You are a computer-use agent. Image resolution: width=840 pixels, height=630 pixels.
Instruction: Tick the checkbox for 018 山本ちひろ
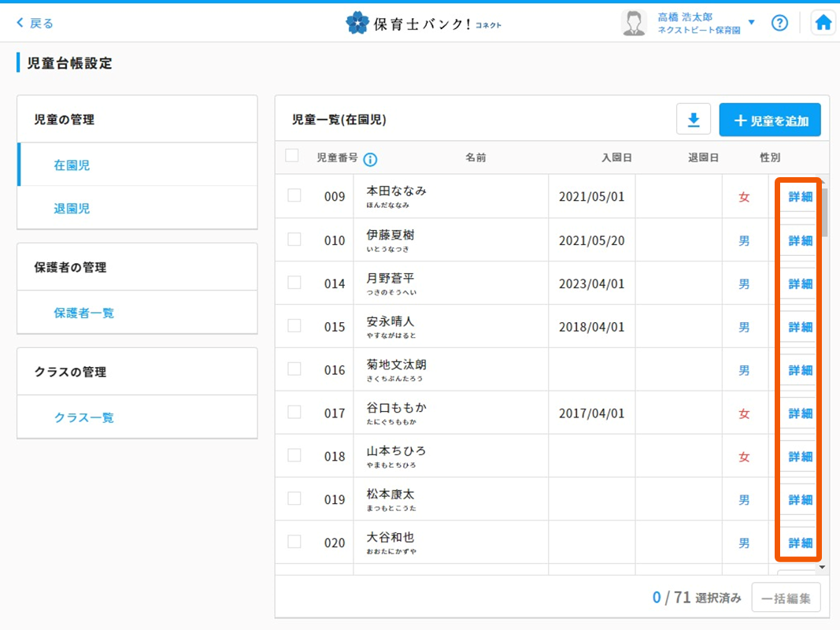294,456
